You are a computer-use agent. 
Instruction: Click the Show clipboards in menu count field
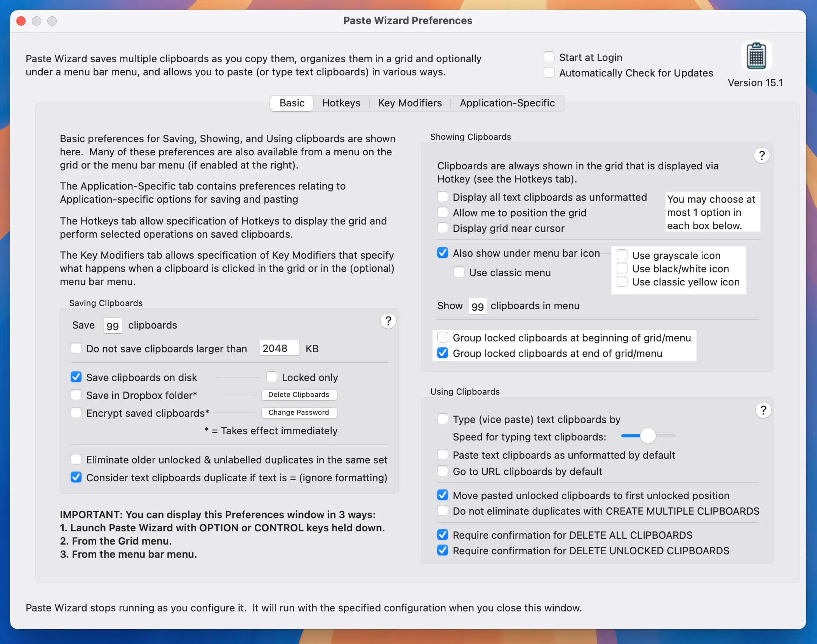[x=478, y=306]
